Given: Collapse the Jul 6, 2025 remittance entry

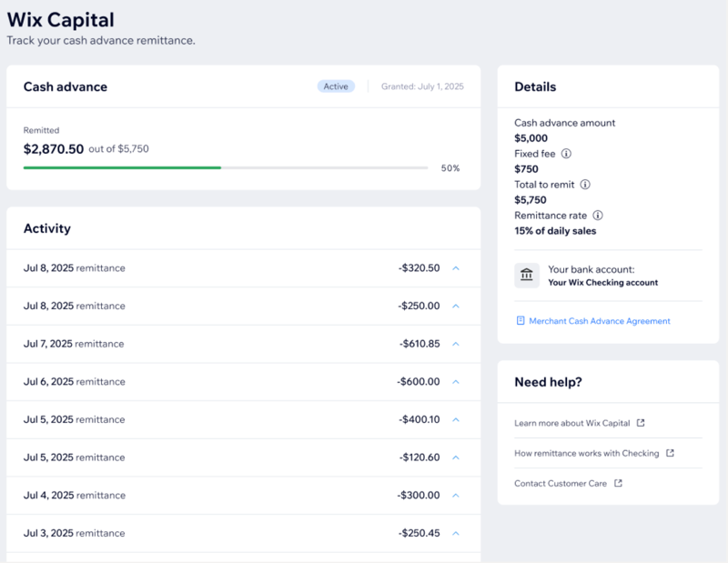Looking at the screenshot, I should click(456, 381).
